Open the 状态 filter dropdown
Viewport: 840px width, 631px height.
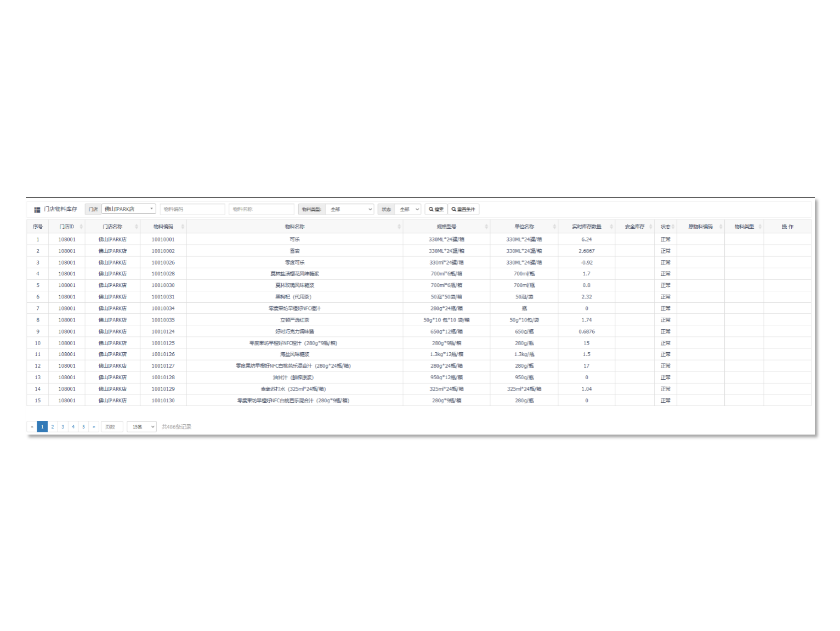408,209
